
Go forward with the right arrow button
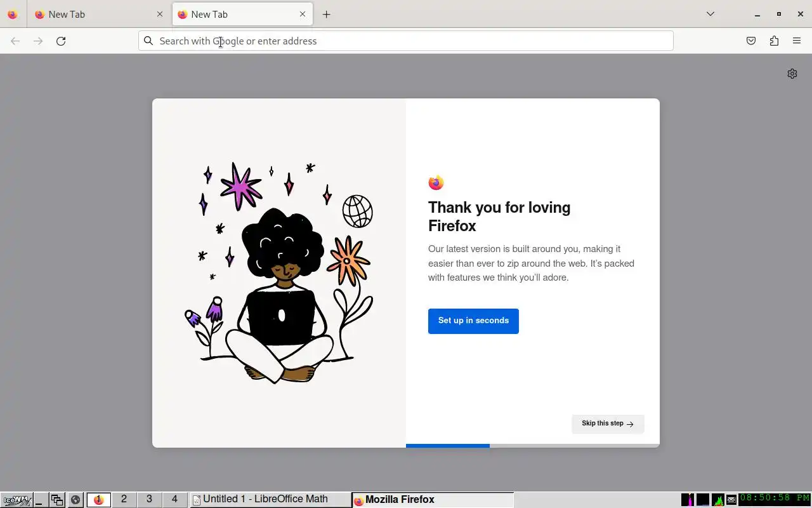point(38,41)
